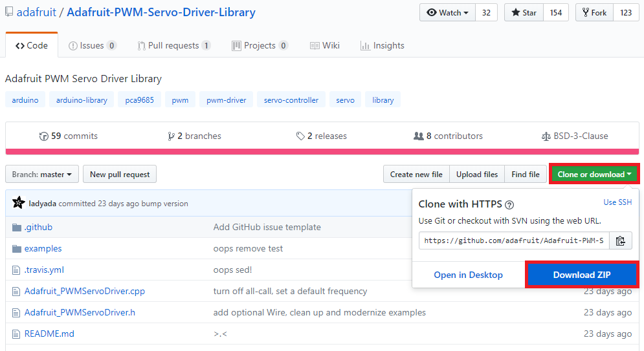Toggle the Clone or download dropdown

click(594, 175)
